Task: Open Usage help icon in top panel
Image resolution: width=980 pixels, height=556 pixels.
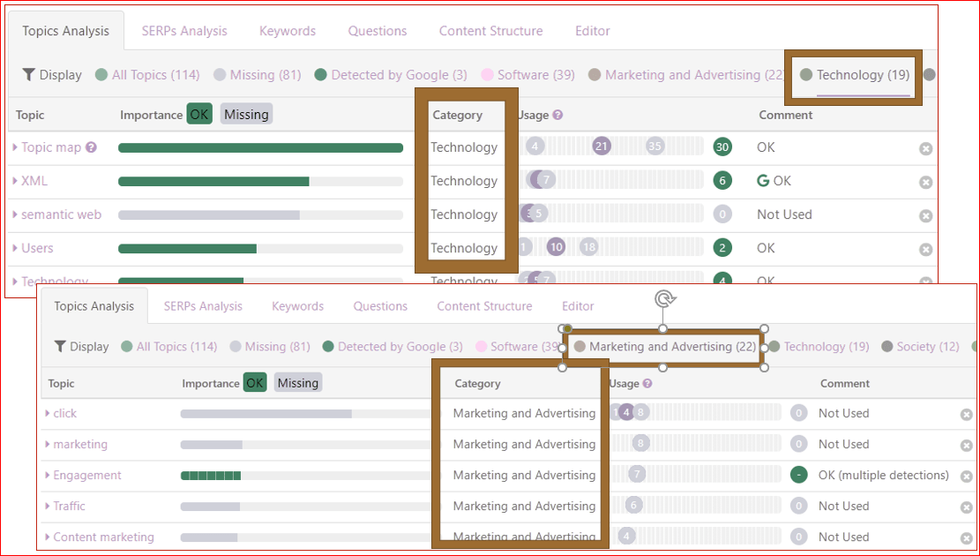Action: click(557, 115)
